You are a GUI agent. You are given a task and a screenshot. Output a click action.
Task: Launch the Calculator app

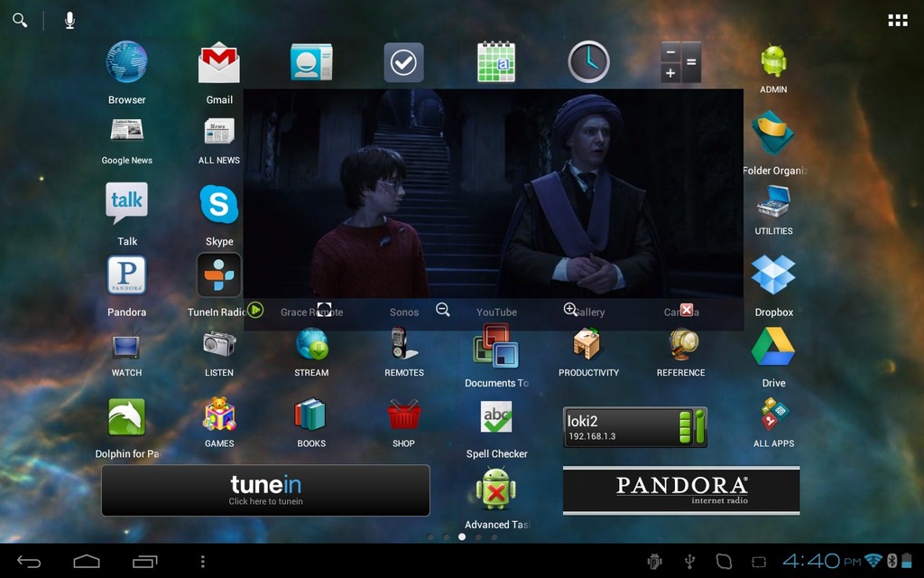pos(680,62)
